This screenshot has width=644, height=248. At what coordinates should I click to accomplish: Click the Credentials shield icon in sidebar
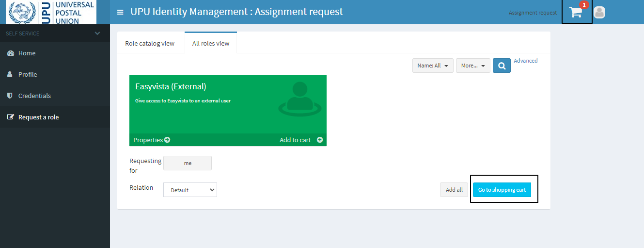[10, 96]
